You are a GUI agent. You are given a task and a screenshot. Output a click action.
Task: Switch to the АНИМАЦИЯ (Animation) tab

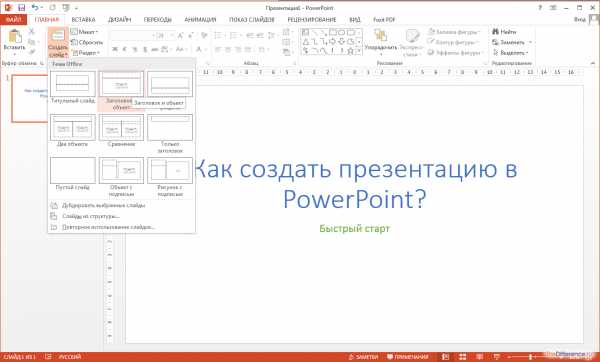pos(200,20)
